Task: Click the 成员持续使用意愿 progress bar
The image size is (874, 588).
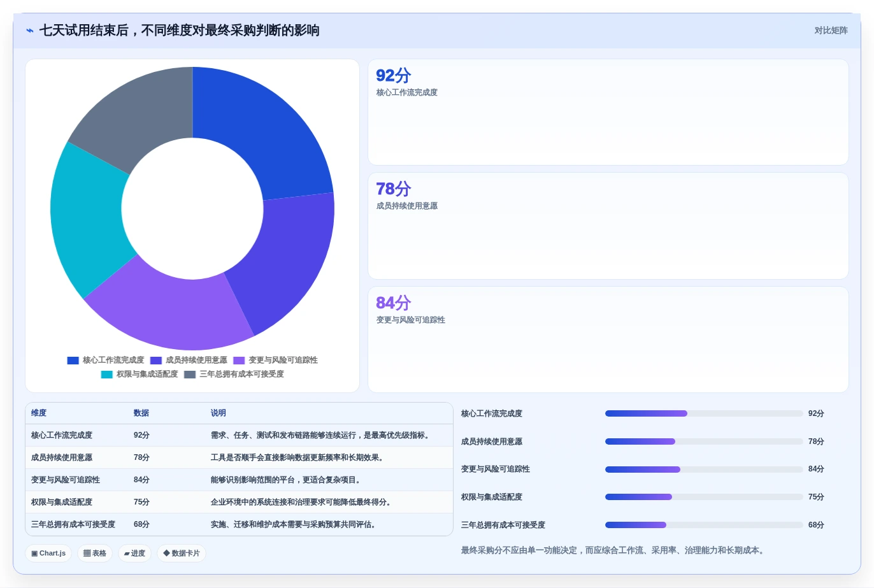Action: 704,441
